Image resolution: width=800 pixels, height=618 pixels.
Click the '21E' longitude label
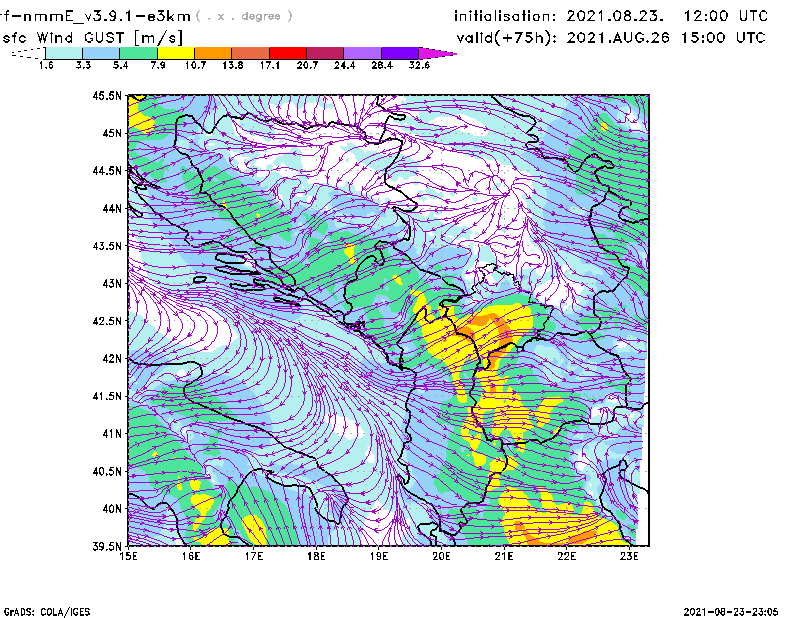click(504, 556)
